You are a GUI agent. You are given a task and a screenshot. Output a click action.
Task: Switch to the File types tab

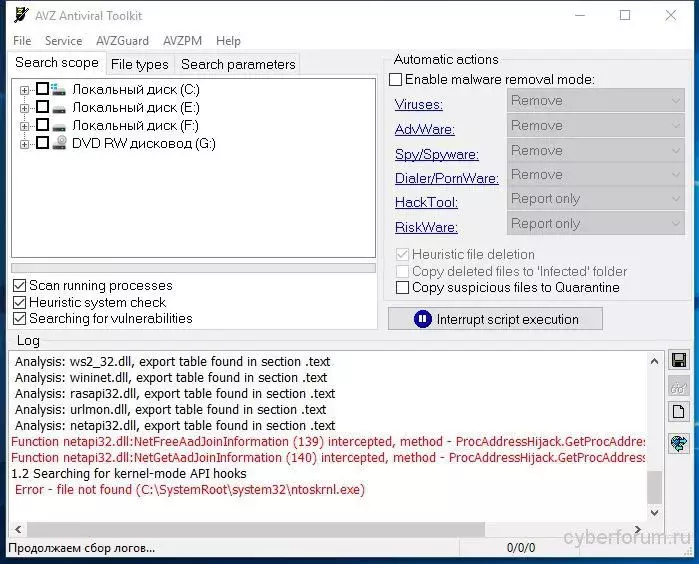140,64
